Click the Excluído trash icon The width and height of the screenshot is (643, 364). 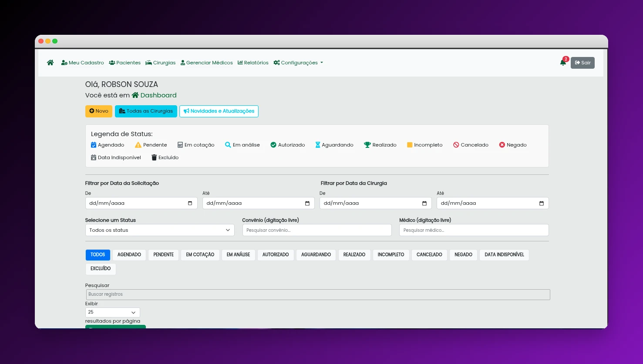click(154, 157)
